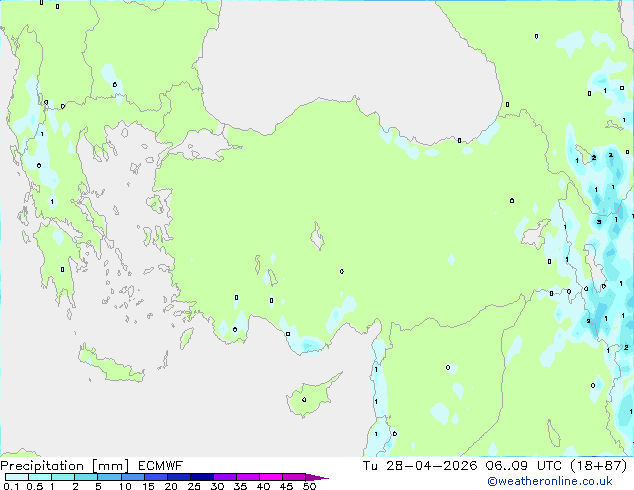Click the 0.1–0.5 mm legend color swatch

(x=17, y=477)
